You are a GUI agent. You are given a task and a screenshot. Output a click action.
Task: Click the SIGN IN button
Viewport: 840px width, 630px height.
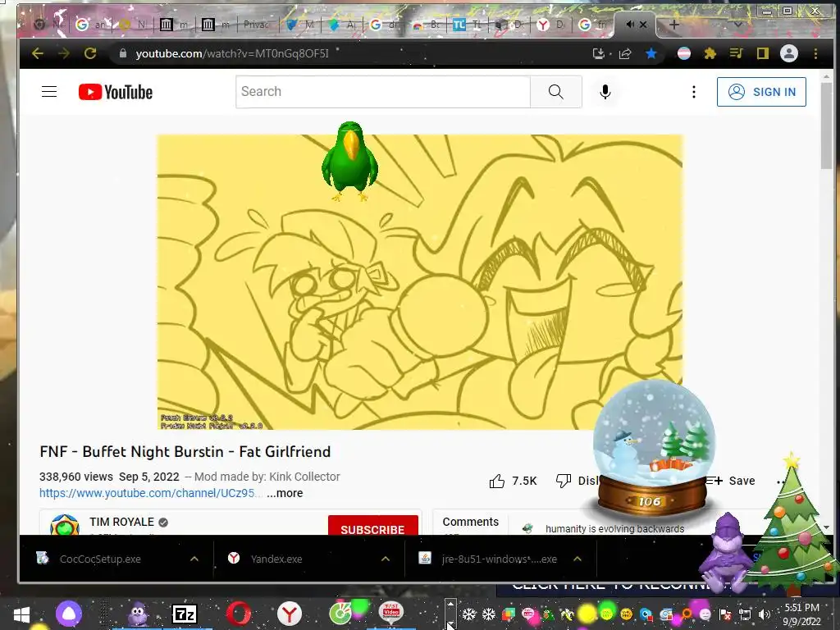[761, 92]
